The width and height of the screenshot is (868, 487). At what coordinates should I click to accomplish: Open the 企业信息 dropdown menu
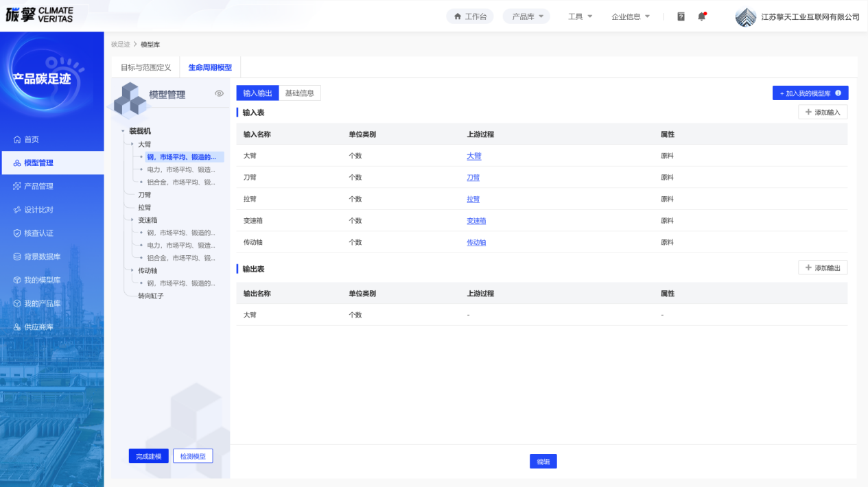[x=630, y=16]
